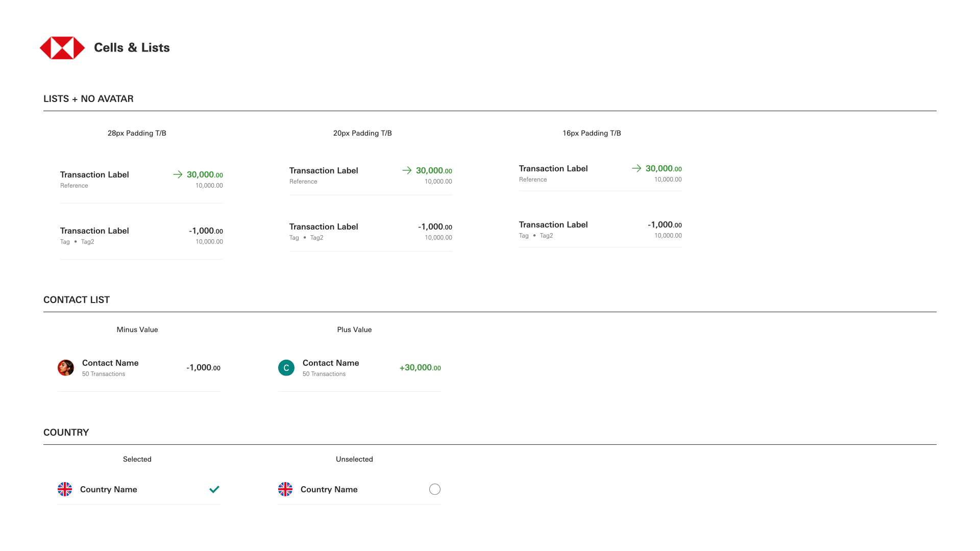The height and width of the screenshot is (551, 980).
Task: Click the -1,000.00 contact amount
Action: pyautogui.click(x=204, y=367)
